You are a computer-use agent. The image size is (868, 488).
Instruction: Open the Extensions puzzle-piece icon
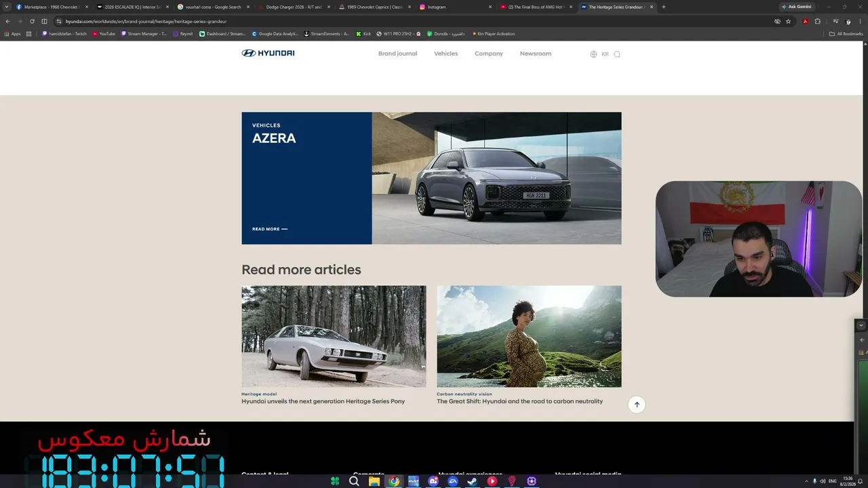pyautogui.click(x=817, y=21)
